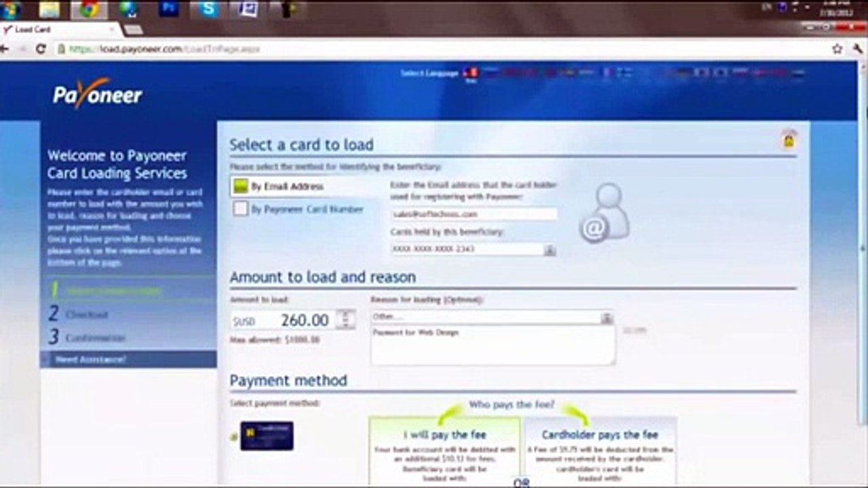Open Photoshop from the taskbar
868x488 pixels.
click(169, 9)
